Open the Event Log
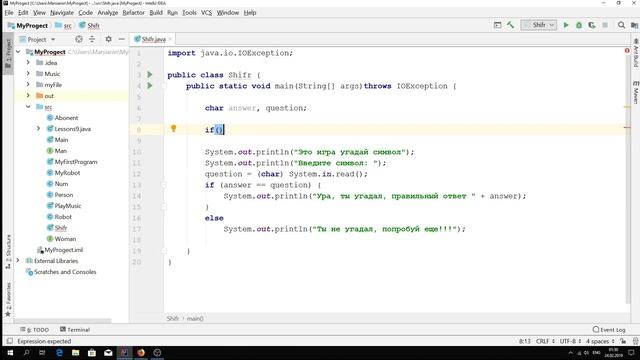The height and width of the screenshot is (360, 640). tap(609, 330)
